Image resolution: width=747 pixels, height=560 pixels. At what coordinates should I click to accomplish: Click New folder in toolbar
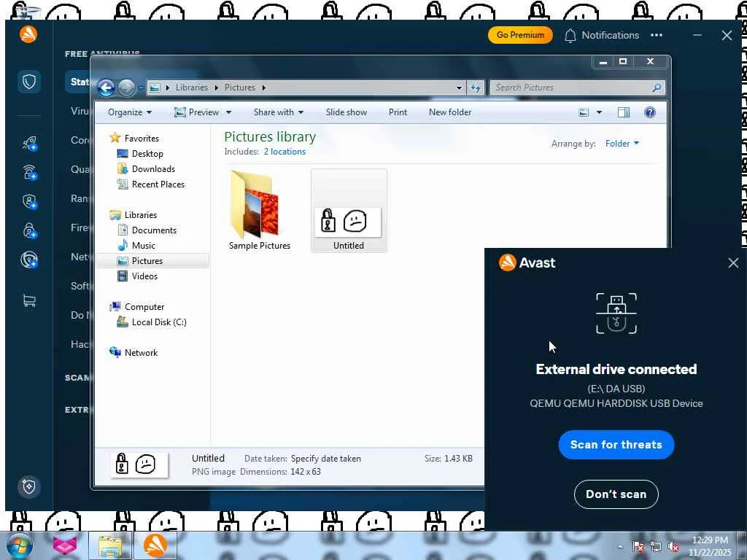click(450, 112)
